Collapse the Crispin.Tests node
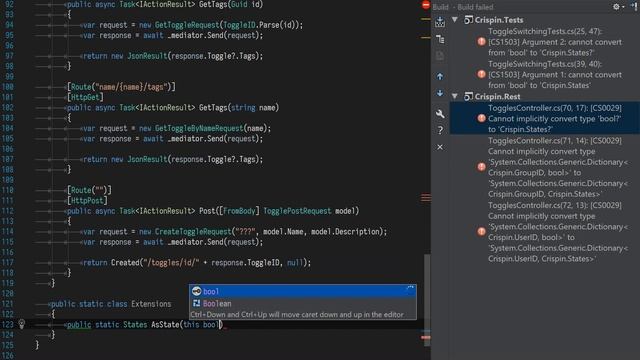640x360 pixels. point(455,19)
